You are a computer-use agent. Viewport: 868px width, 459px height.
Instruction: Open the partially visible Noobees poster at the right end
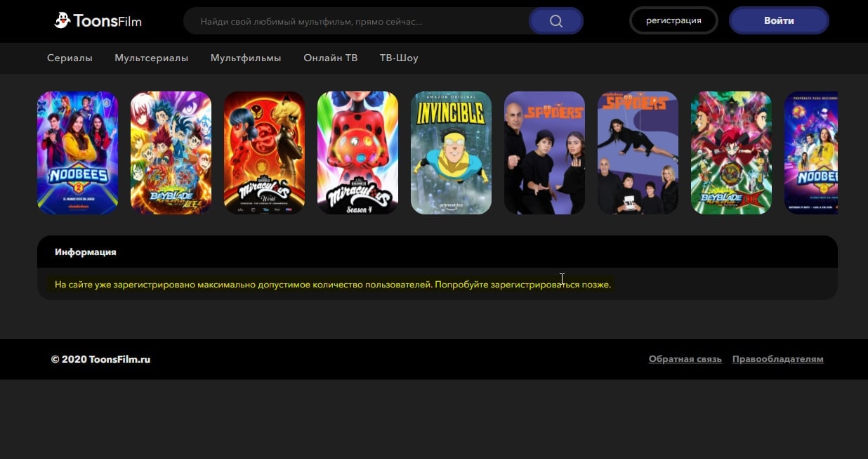(x=811, y=153)
